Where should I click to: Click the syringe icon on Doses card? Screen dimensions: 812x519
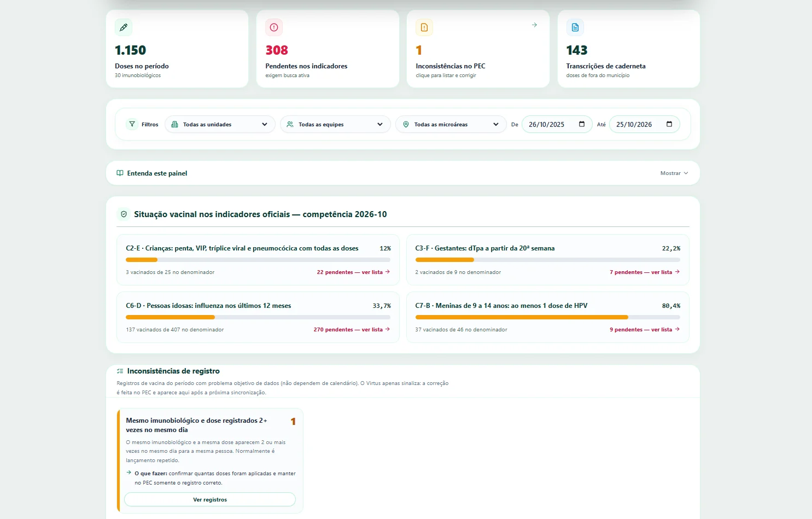click(124, 27)
